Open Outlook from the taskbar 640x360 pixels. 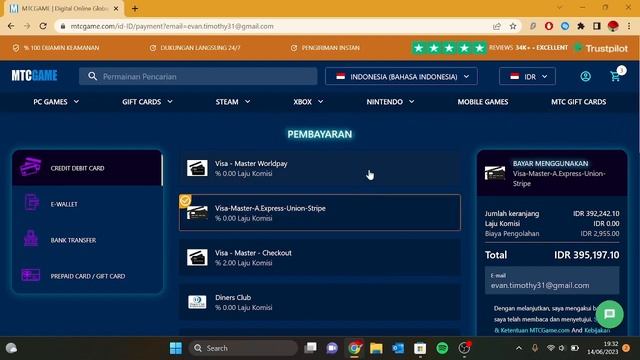click(x=398, y=348)
